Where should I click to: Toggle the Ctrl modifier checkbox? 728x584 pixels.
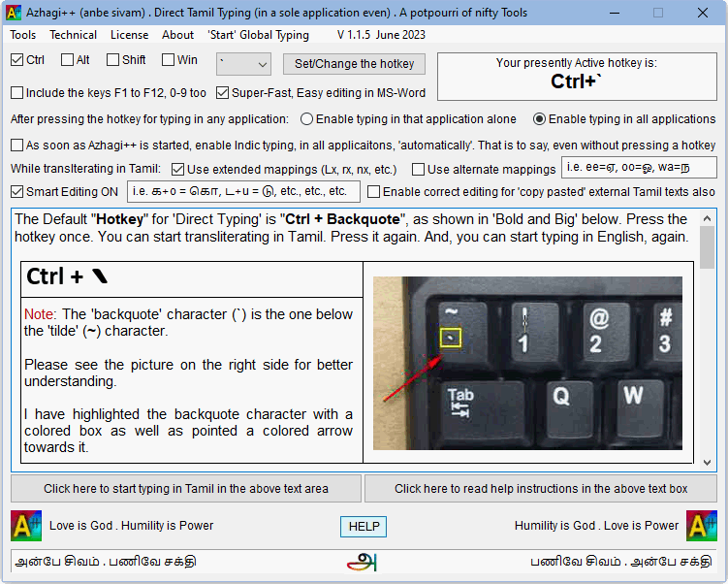(x=16, y=60)
